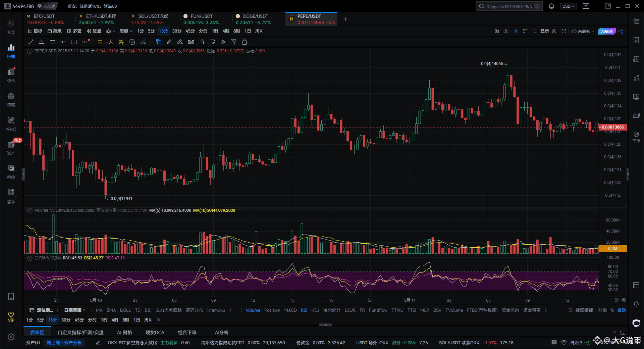Toggle the Volume indicator off
The width and height of the screenshot is (644, 349).
pos(253,310)
